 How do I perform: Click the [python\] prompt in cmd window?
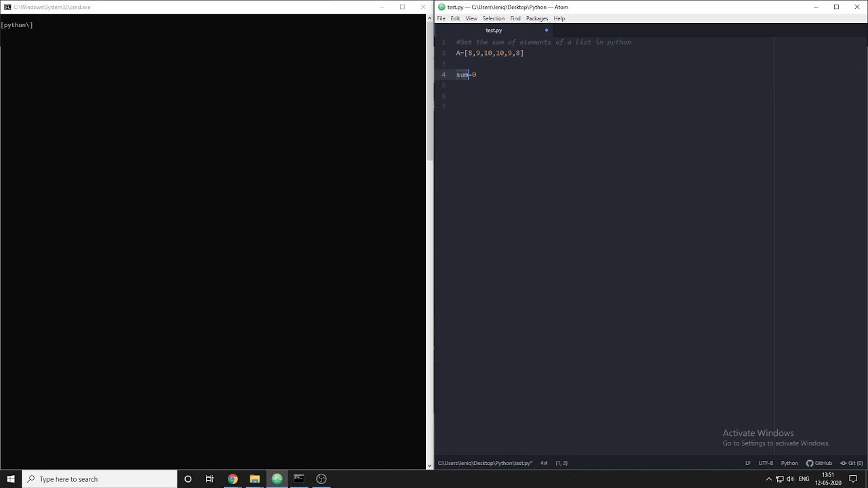[17, 25]
